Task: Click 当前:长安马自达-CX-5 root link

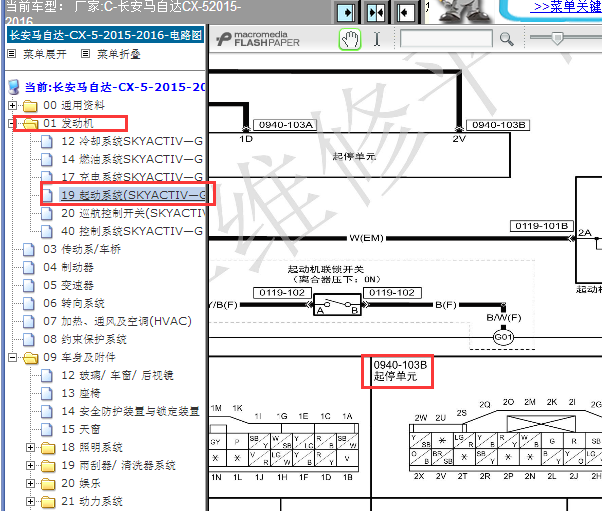Action: (115, 87)
